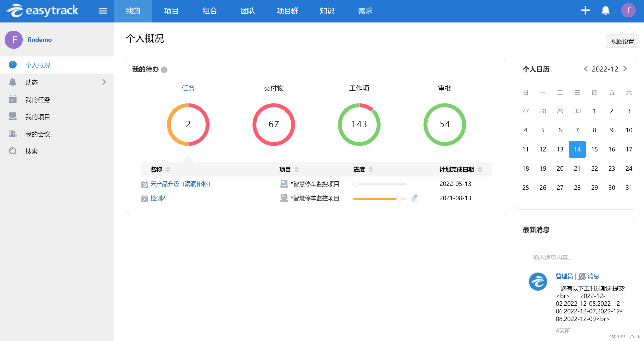Image resolution: width=644 pixels, height=341 pixels.
Task: Click progress slider for 云产品升级
Action: (x=380, y=184)
